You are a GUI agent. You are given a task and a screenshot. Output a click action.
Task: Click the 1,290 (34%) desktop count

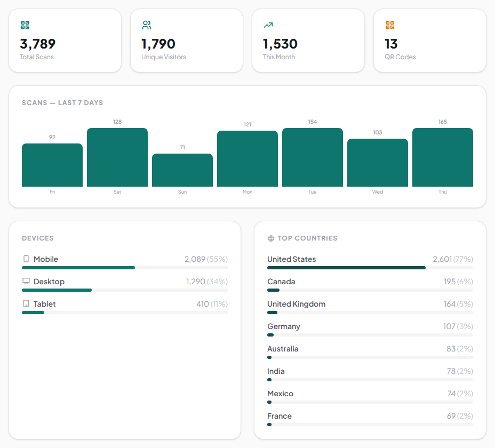pos(207,282)
